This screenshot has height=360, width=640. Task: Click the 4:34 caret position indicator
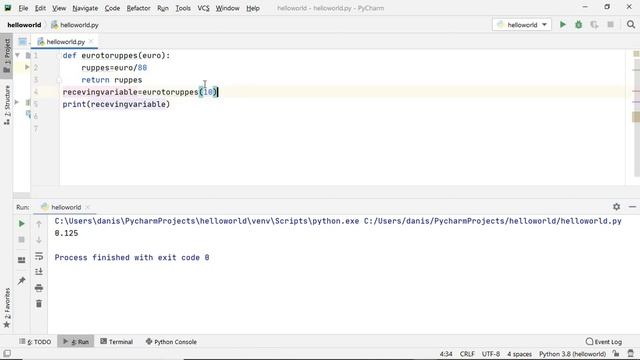446,354
